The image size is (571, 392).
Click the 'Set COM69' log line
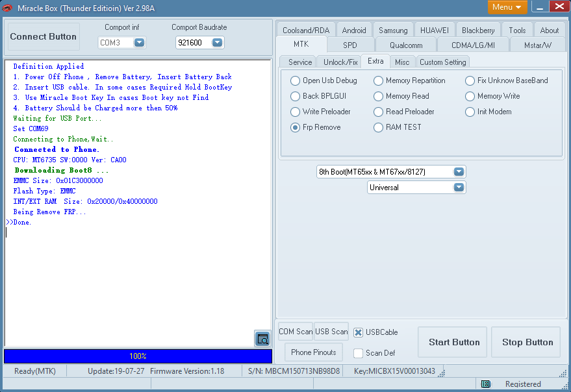(x=31, y=129)
